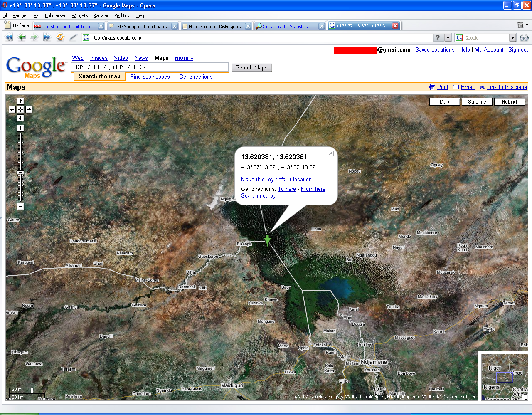This screenshot has width=532, height=415.
Task: Click the Rewind navigation icon
Action: [9, 37]
